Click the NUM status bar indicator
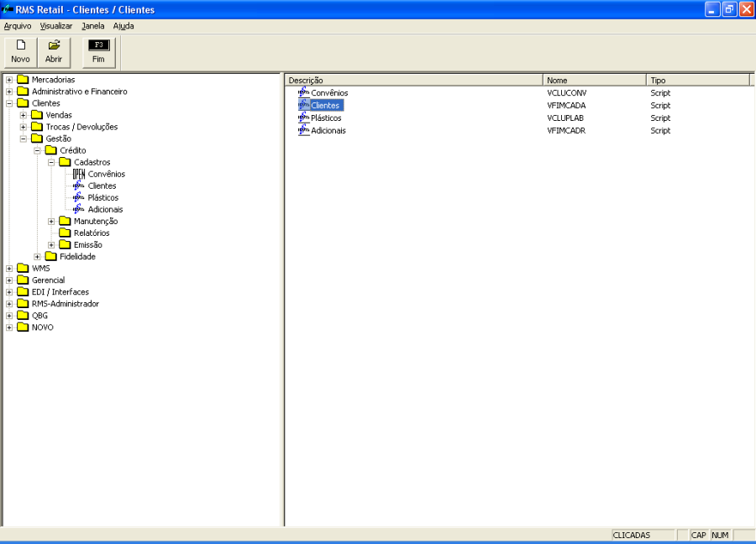Screen dimensions: 756x544 click(720, 536)
